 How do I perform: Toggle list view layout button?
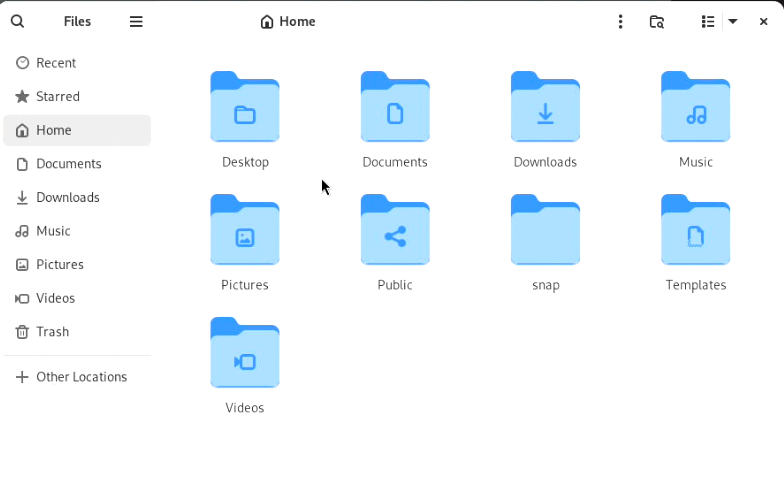click(708, 21)
